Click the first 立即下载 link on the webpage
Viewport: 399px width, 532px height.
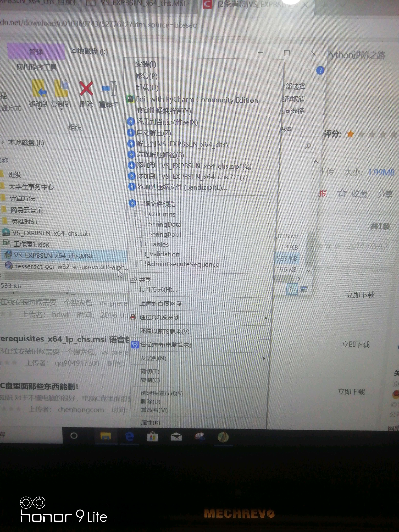(360, 295)
